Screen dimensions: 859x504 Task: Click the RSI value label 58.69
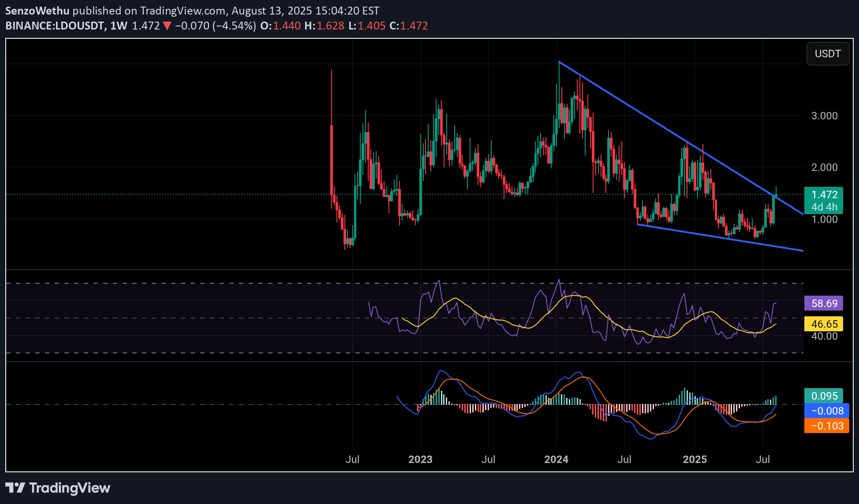tap(824, 303)
